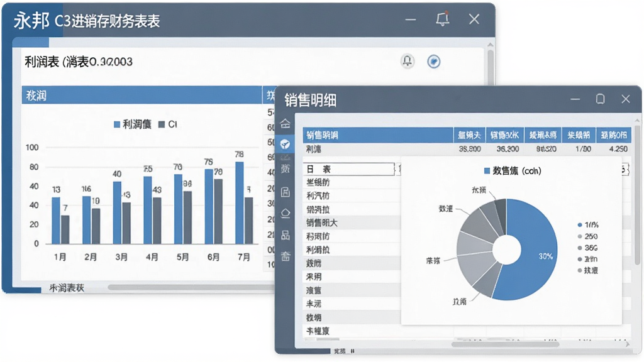Click the triangle-over-line sidebar icon in 销售明细
Viewport: 644px width, 362px height.
tap(285, 214)
